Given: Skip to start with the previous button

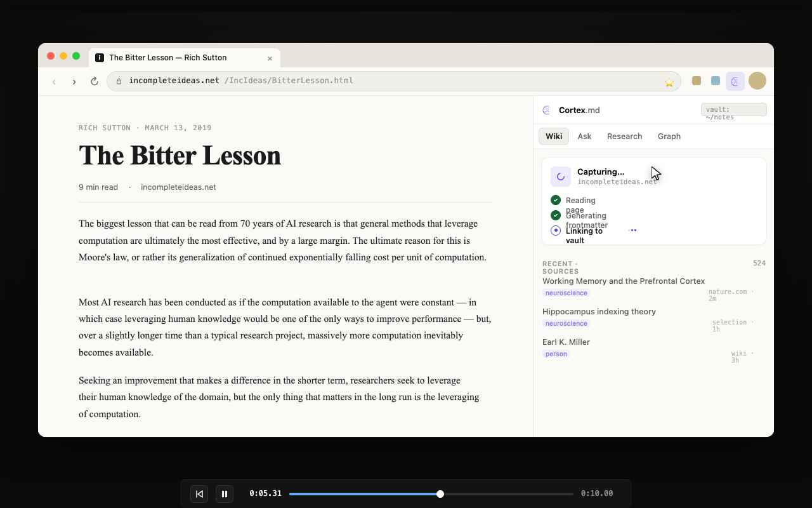Looking at the screenshot, I should [x=199, y=493].
